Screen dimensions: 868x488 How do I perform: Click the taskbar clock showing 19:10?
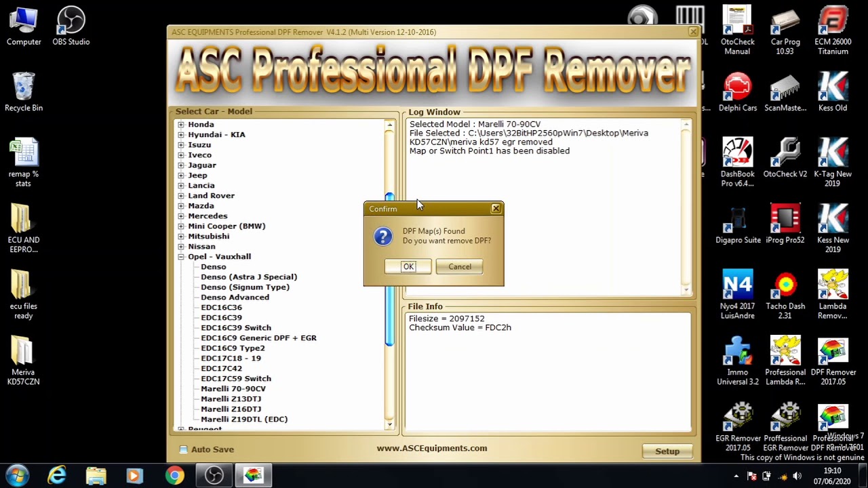pyautogui.click(x=832, y=476)
